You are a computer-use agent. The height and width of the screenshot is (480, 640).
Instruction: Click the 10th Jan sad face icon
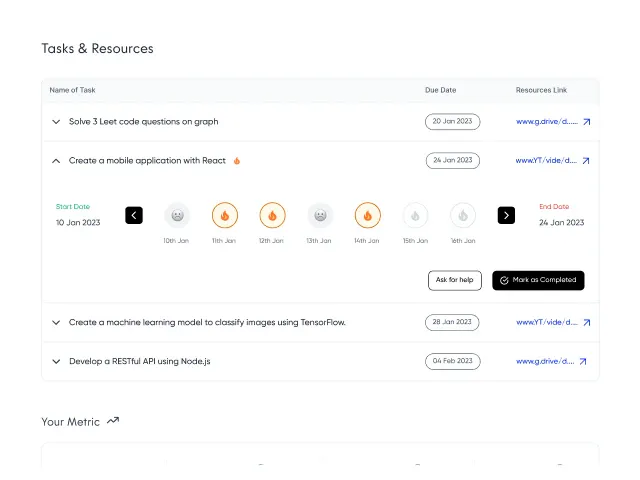point(177,215)
